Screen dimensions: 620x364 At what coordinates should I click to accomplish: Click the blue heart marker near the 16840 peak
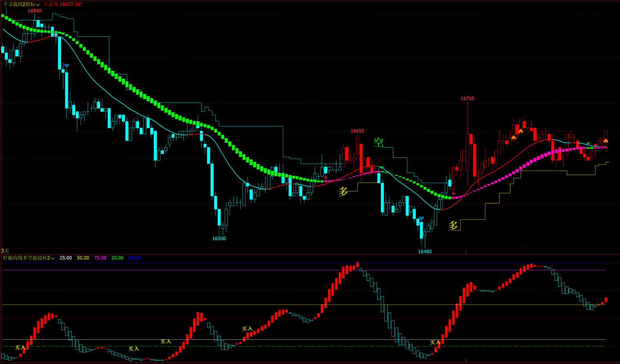66,65
